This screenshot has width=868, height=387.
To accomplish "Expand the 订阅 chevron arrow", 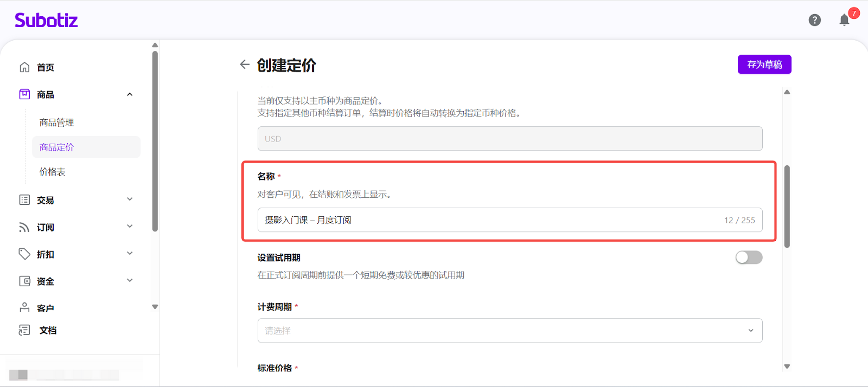I will point(130,227).
